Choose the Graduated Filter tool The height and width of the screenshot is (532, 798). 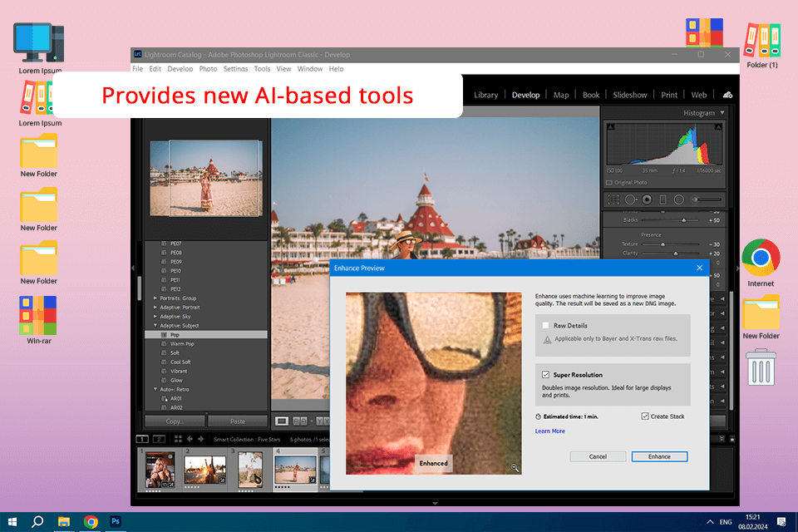[x=663, y=199]
